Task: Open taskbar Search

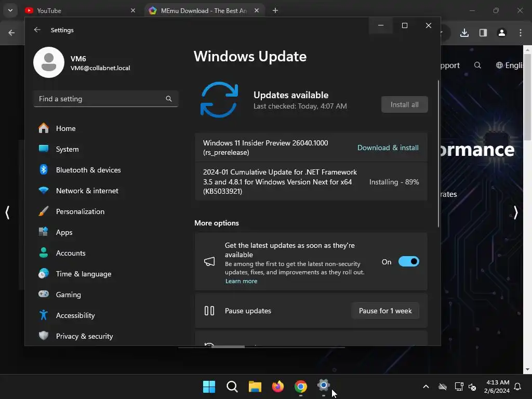Action: (x=232, y=387)
